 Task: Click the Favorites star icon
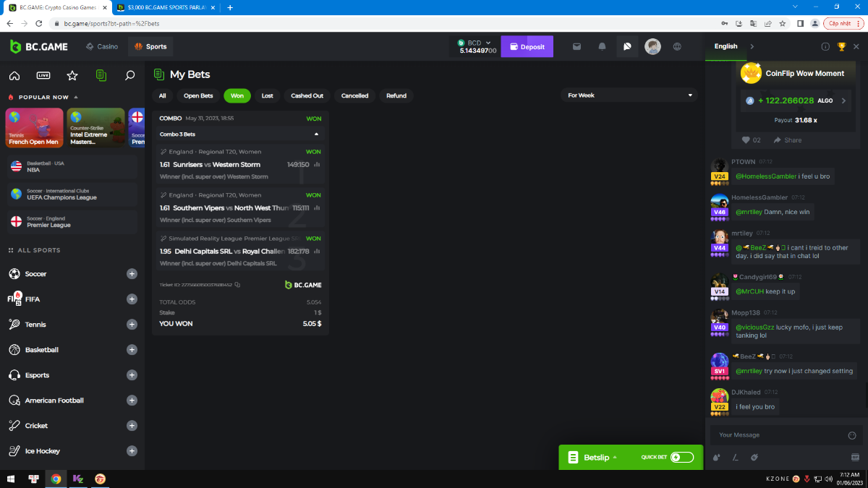(x=72, y=75)
